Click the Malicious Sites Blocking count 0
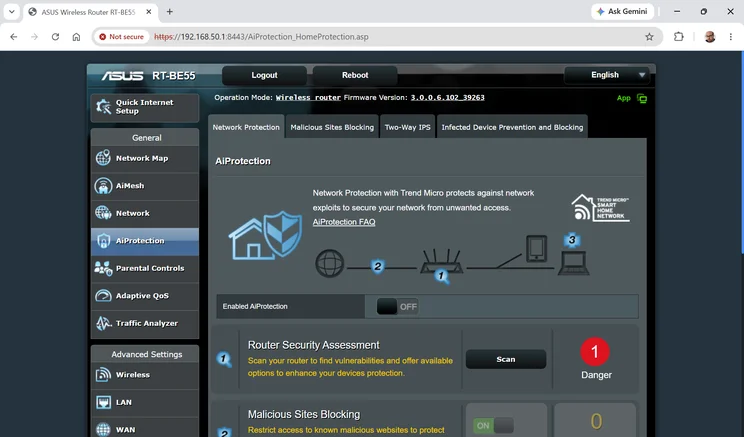 pos(596,421)
